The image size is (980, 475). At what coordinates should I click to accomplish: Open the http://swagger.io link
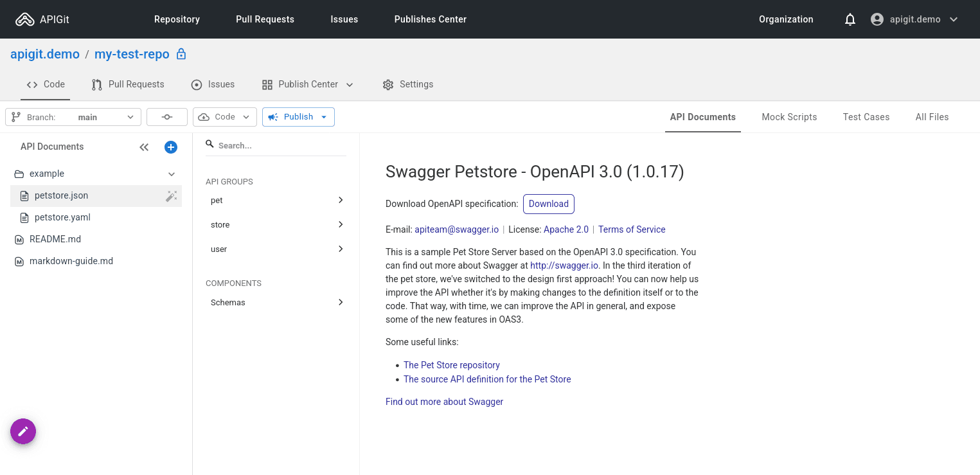564,265
